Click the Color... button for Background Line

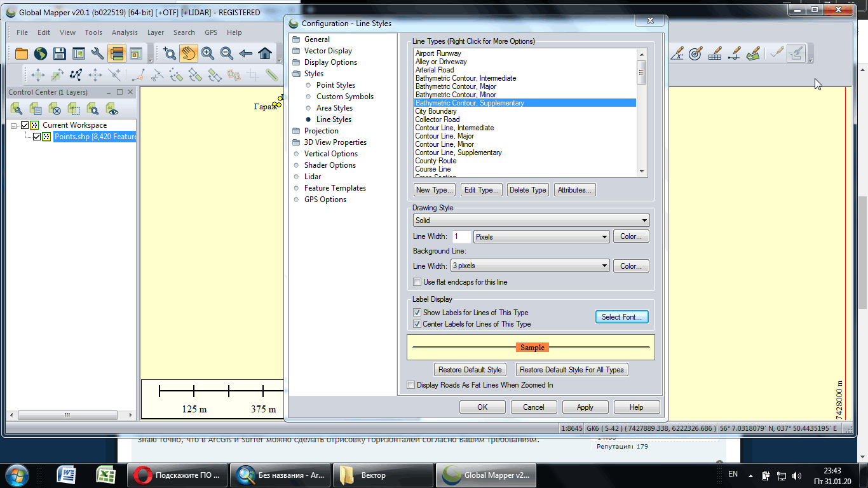point(631,266)
